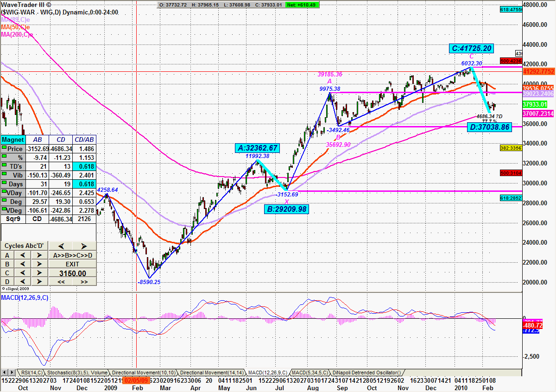
Task: Select the D:37038.86 price label on chart
Action: pyautogui.click(x=488, y=127)
